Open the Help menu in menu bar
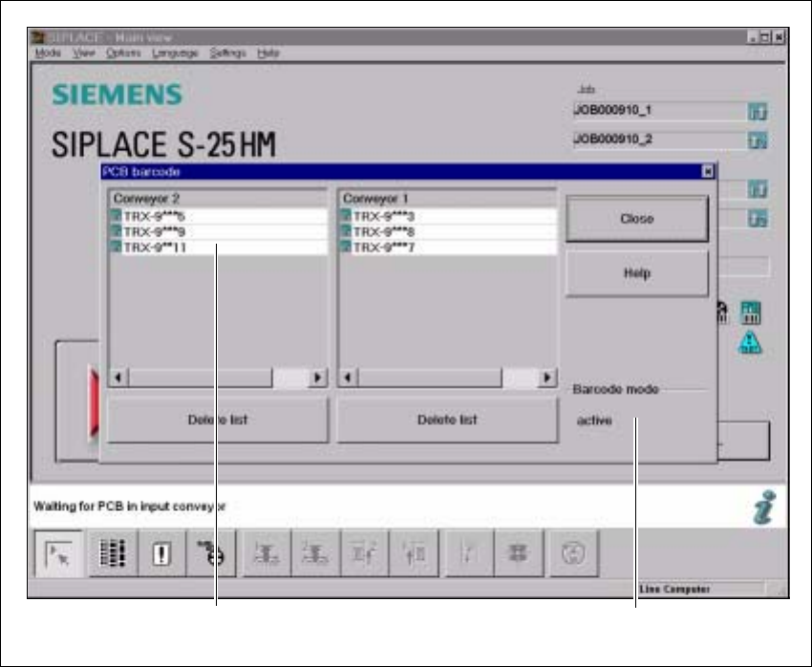The width and height of the screenshot is (812, 667). [267, 53]
